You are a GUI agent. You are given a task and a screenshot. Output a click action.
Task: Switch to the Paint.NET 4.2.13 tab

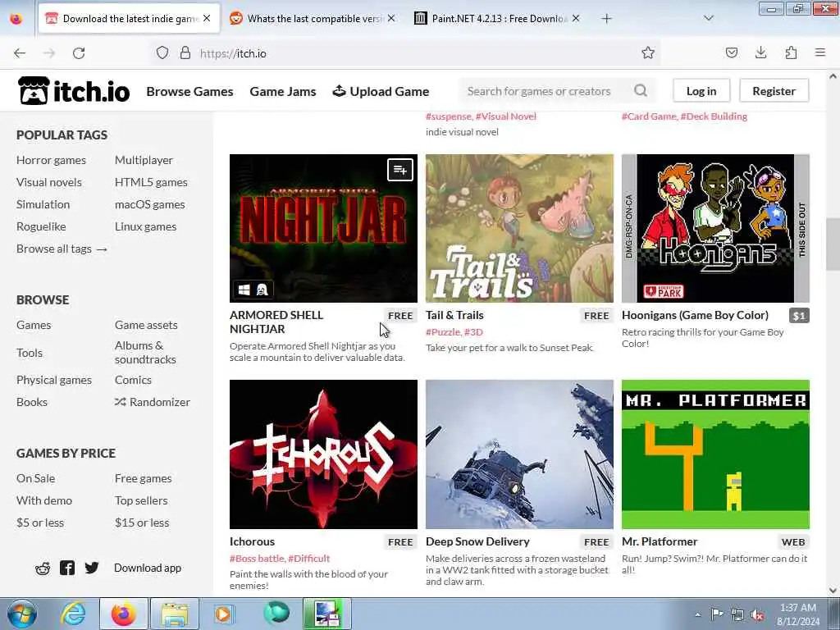click(497, 19)
